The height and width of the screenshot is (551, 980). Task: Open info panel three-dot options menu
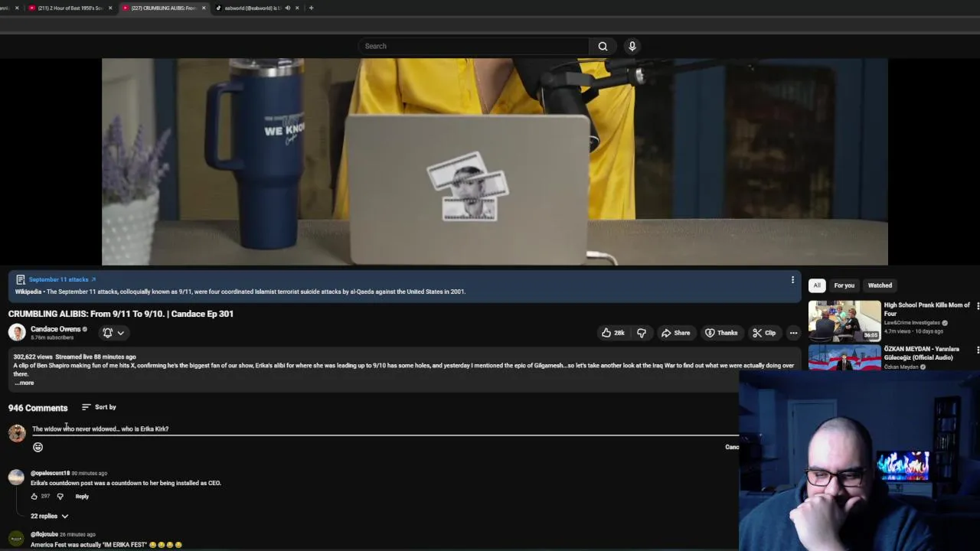(792, 280)
